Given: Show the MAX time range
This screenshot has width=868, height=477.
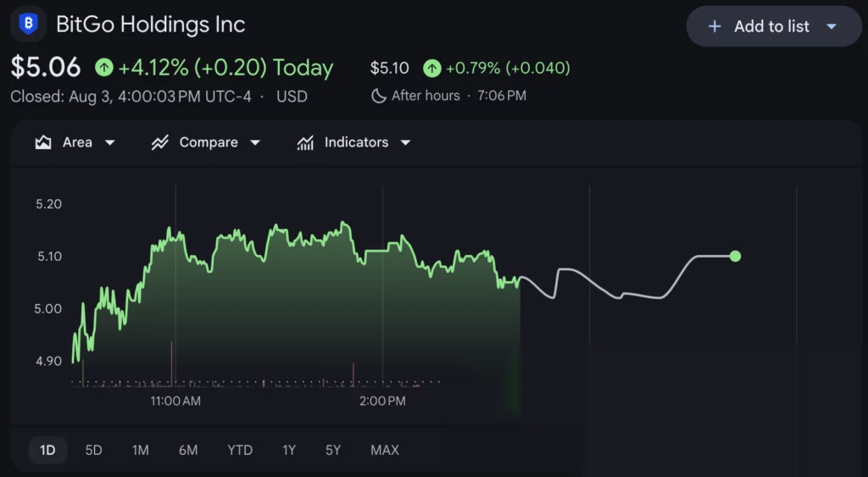Looking at the screenshot, I should coord(385,450).
